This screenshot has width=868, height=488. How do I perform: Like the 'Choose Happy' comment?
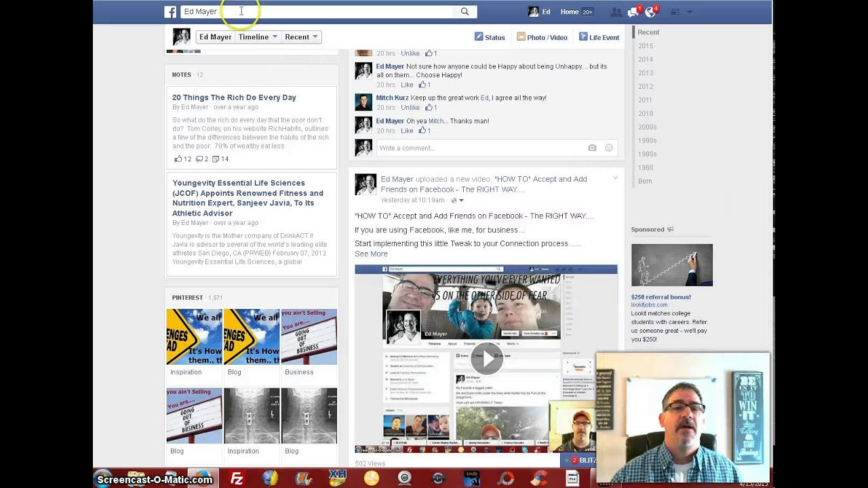(407, 85)
